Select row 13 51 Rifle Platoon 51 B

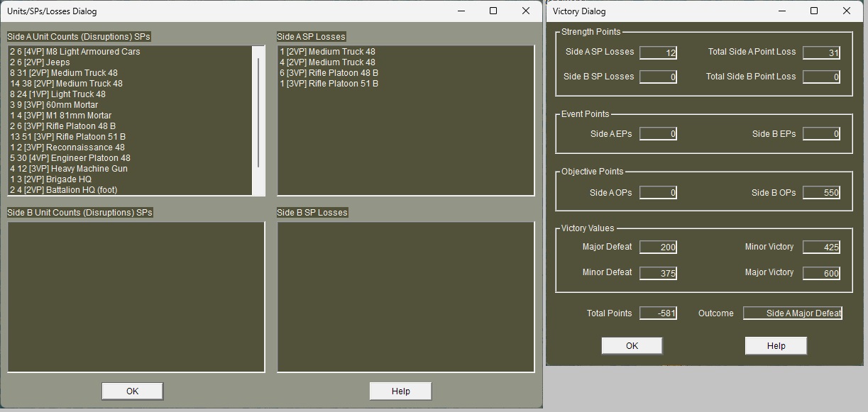pos(131,137)
